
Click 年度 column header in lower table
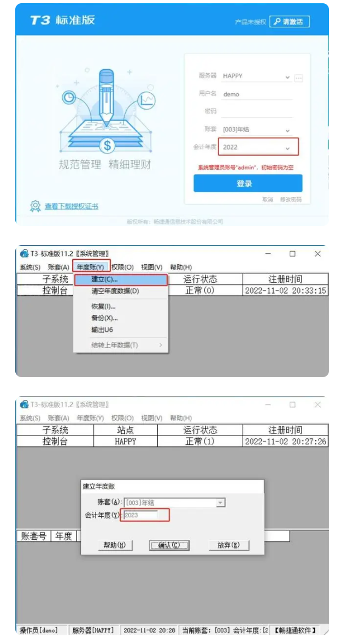64,536
